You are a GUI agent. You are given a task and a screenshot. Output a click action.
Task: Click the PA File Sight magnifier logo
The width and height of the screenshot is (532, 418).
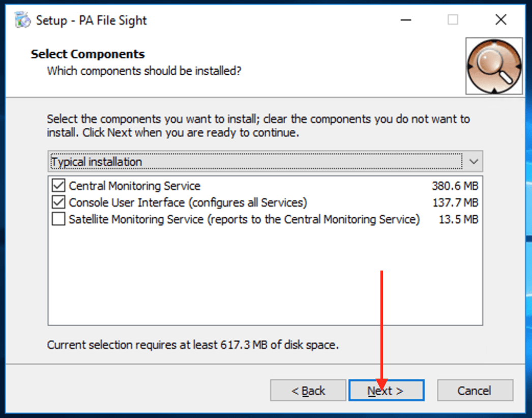tap(494, 66)
